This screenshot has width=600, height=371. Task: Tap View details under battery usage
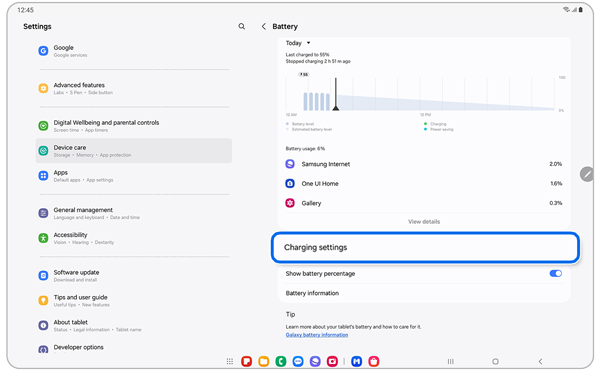[x=424, y=222]
